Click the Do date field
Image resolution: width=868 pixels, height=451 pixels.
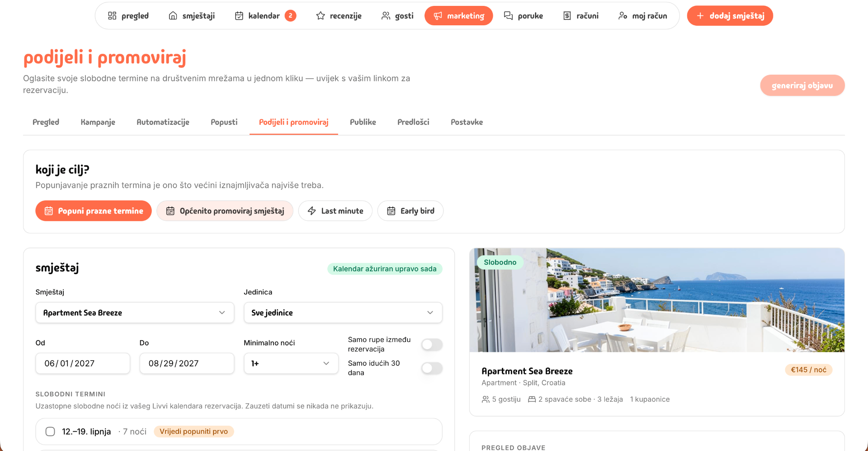tap(187, 363)
